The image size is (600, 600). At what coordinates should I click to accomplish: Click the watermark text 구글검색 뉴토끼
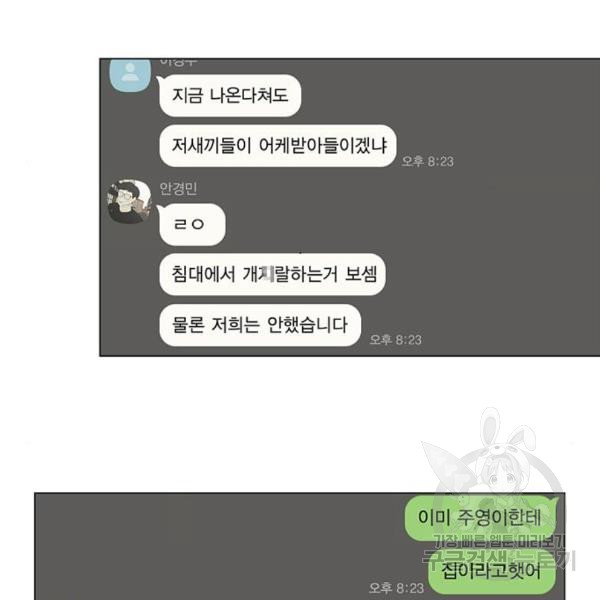pos(498,559)
